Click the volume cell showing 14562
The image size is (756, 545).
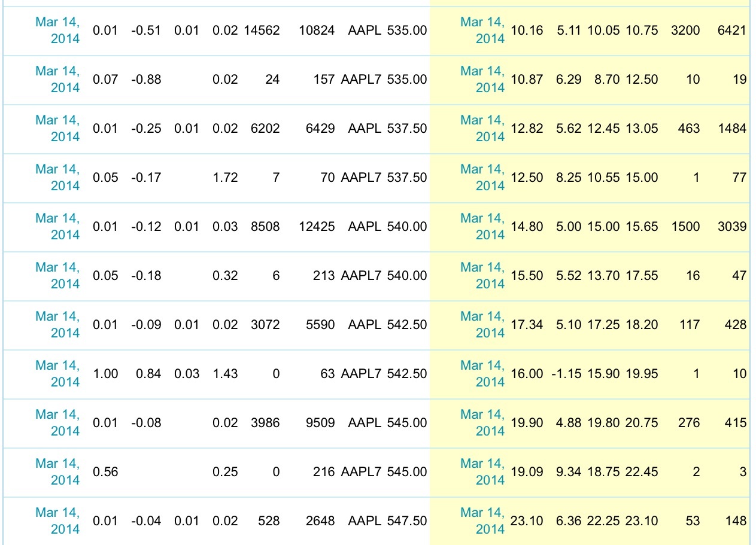tap(262, 31)
